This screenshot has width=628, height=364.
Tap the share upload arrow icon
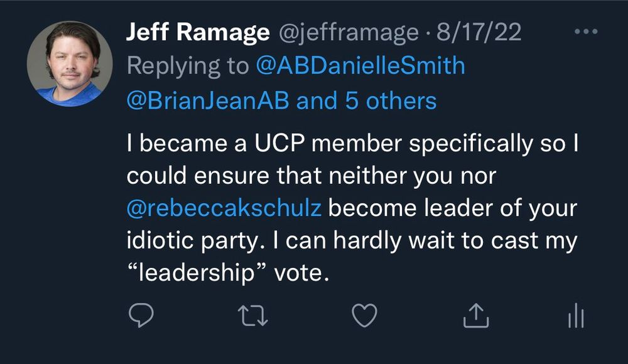pos(475,317)
